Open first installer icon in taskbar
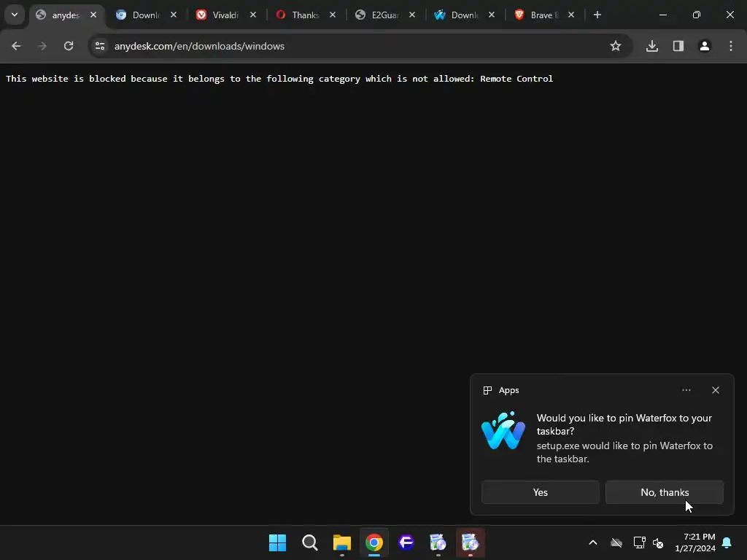The image size is (747, 560). (x=438, y=542)
